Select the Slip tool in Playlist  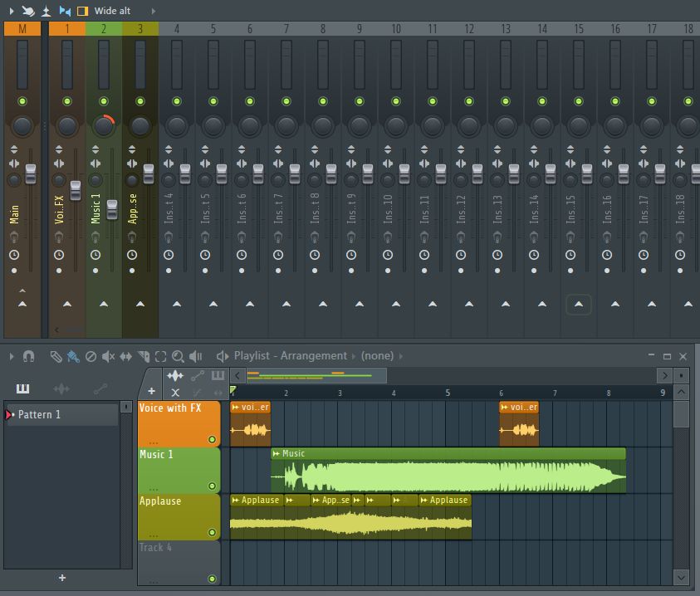pyautogui.click(x=126, y=356)
